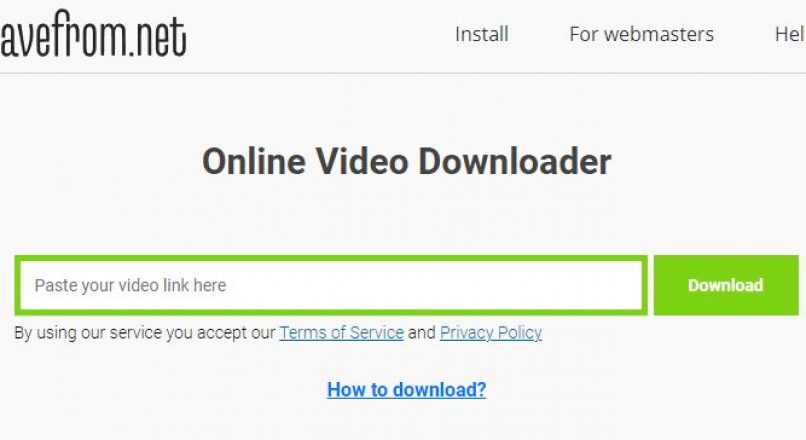Open the partially visible Help menu
The image size is (806, 440).
pos(790,34)
